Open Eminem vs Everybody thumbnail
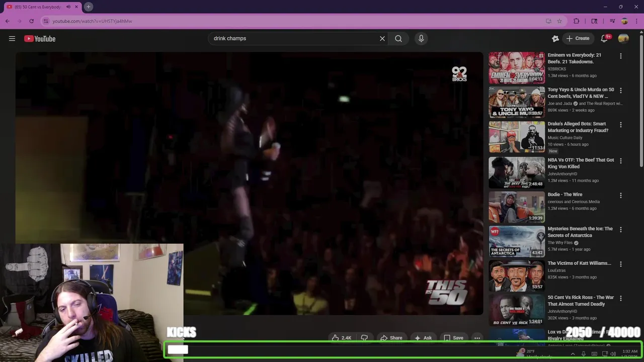Image resolution: width=644 pixels, height=362 pixels. coord(517,67)
